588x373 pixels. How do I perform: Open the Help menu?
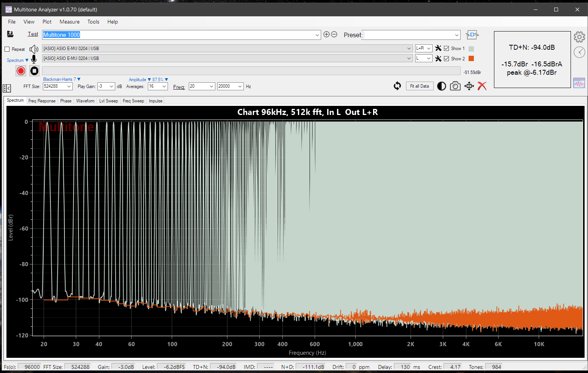(x=113, y=22)
